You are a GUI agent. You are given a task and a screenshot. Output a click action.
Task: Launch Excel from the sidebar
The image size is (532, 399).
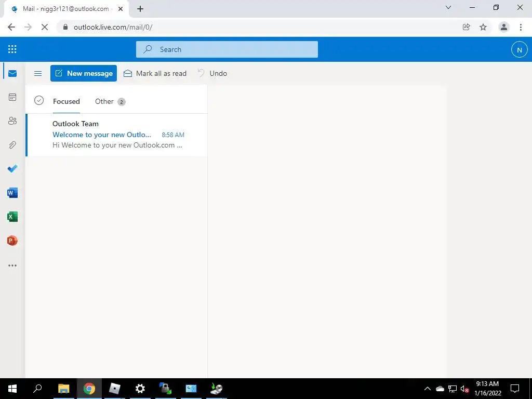click(x=12, y=217)
